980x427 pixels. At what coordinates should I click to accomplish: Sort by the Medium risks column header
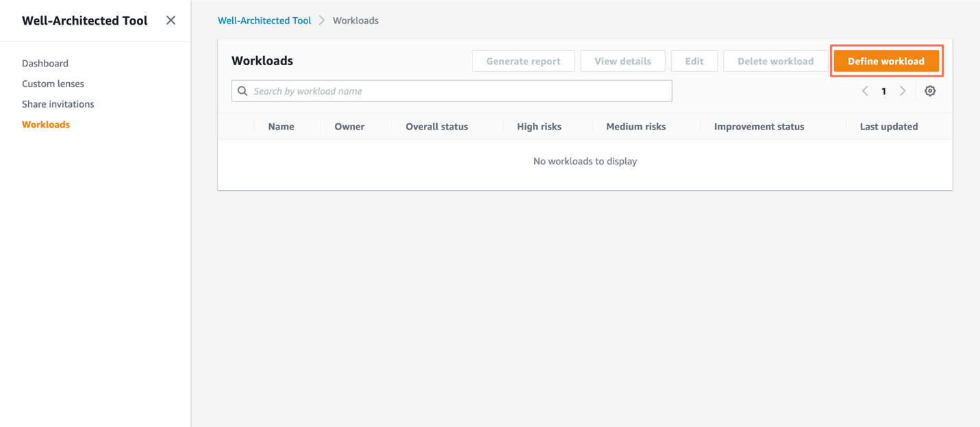(636, 127)
